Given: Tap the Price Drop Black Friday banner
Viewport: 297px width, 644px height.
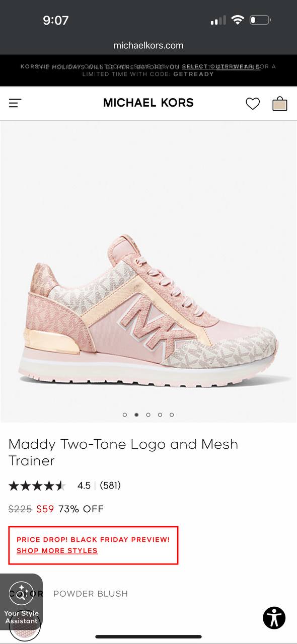Looking at the screenshot, I should coord(93,545).
